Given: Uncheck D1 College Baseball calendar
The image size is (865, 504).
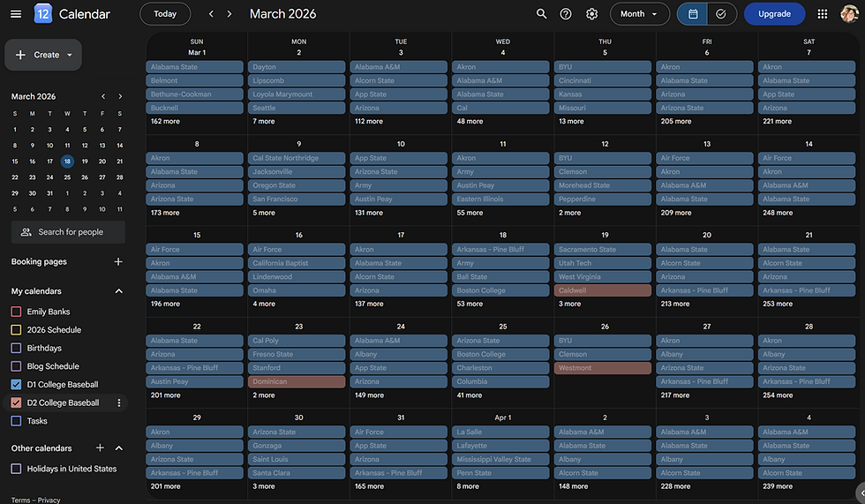Looking at the screenshot, I should (16, 384).
